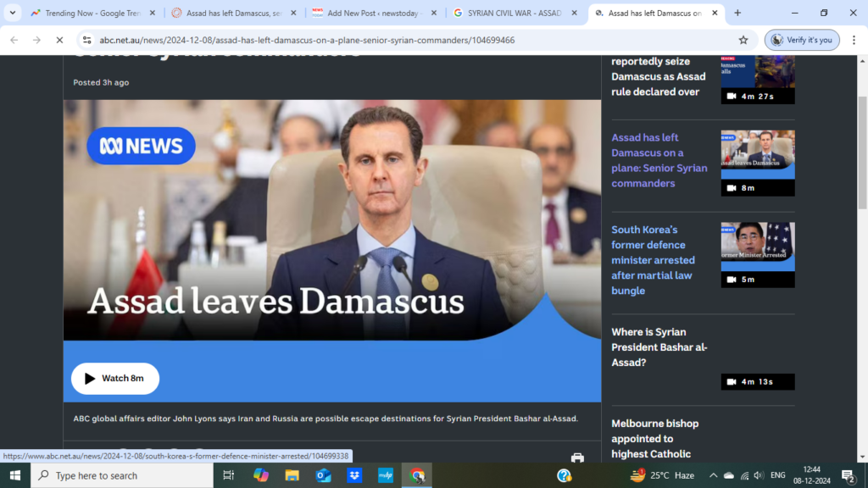868x488 pixels.
Task: Open Task View from the taskbar
Action: point(228,475)
